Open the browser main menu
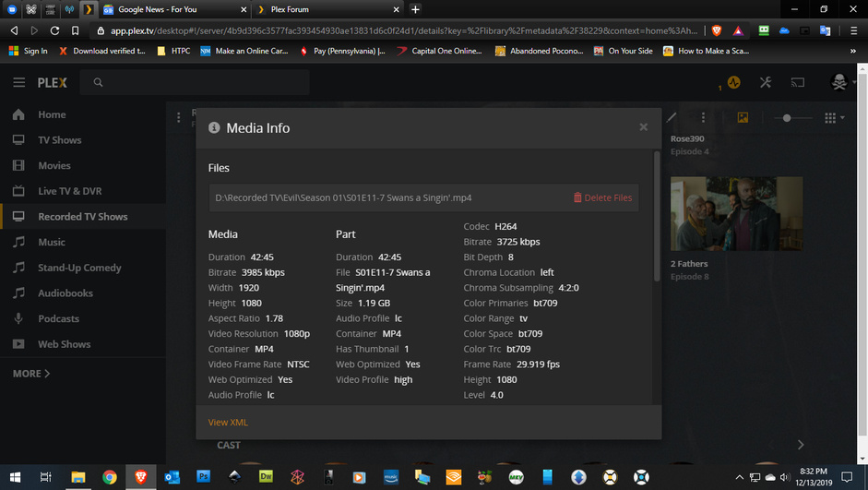Viewport: 868px width, 490px height. pos(853,30)
